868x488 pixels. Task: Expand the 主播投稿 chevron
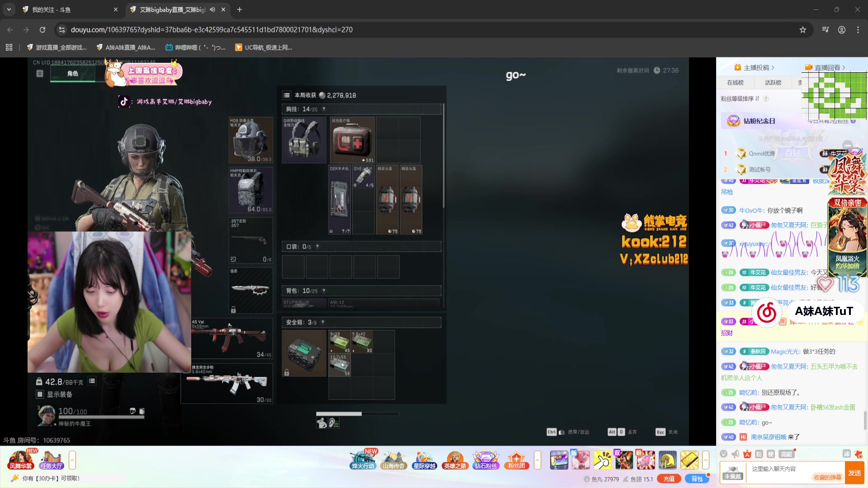point(773,68)
